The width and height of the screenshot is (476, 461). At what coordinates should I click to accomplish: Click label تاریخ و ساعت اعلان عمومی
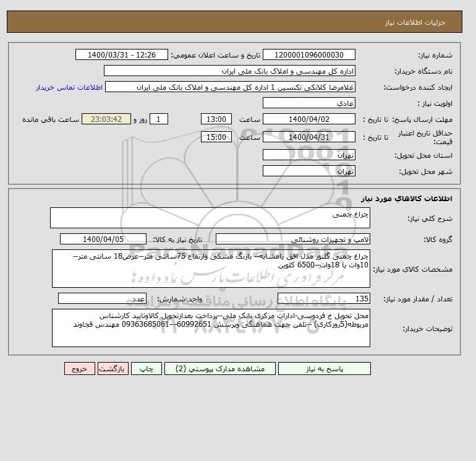216,55
